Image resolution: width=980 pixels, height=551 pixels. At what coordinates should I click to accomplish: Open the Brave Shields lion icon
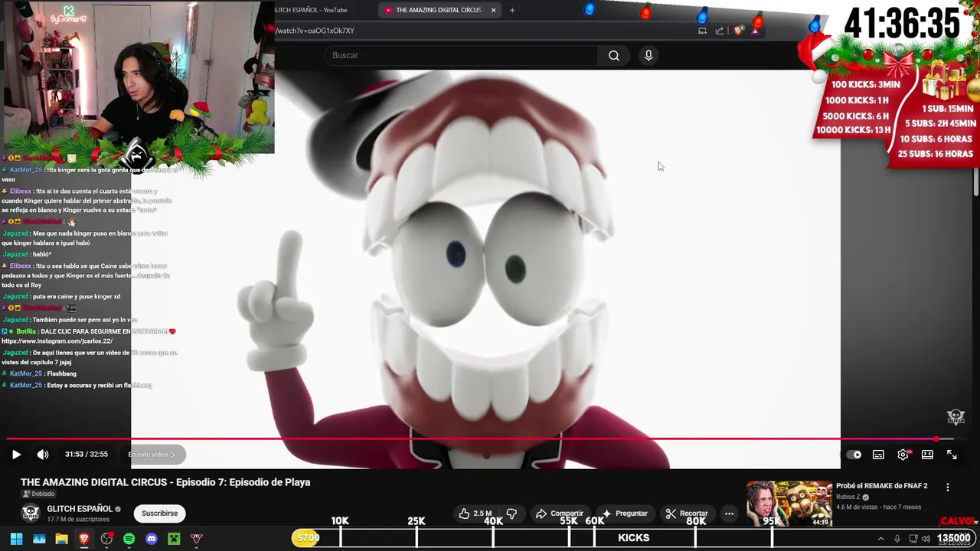738,31
